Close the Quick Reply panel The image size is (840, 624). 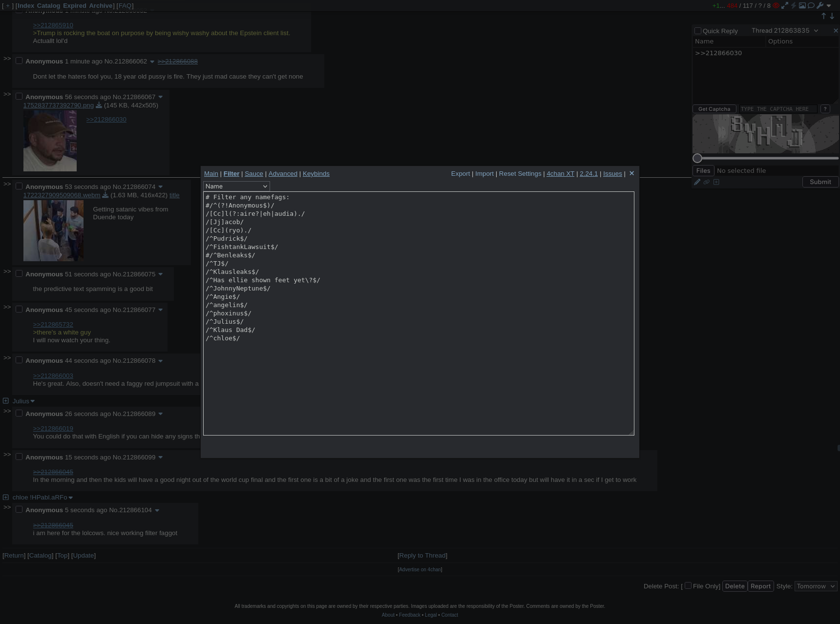click(x=836, y=31)
